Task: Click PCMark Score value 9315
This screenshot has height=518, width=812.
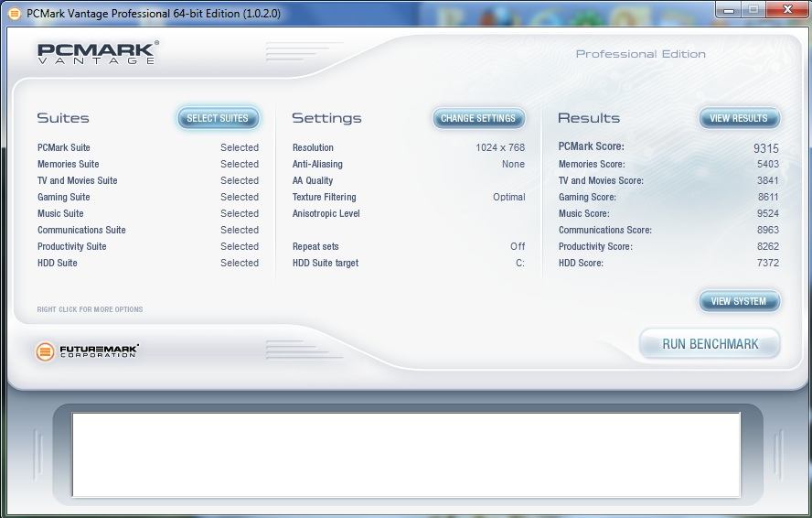Action: 766,149
